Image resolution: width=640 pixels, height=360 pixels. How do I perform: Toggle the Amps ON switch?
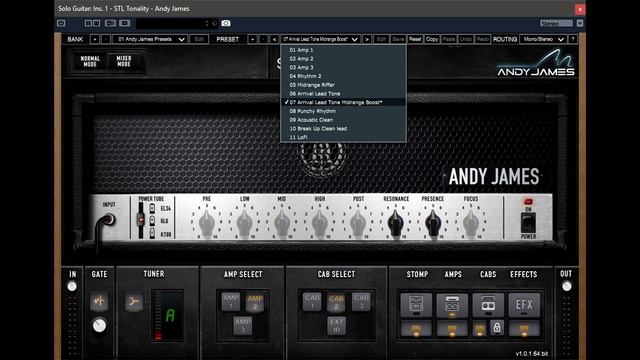[452, 329]
